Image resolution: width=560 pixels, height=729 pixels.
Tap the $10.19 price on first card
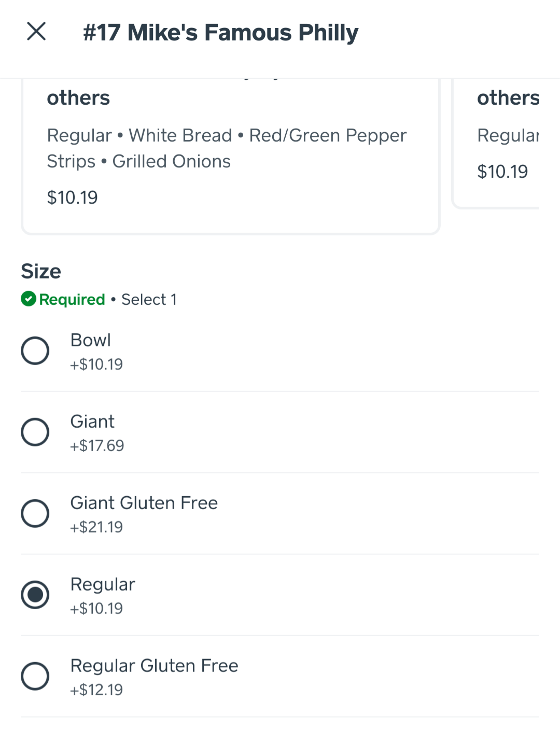72,198
